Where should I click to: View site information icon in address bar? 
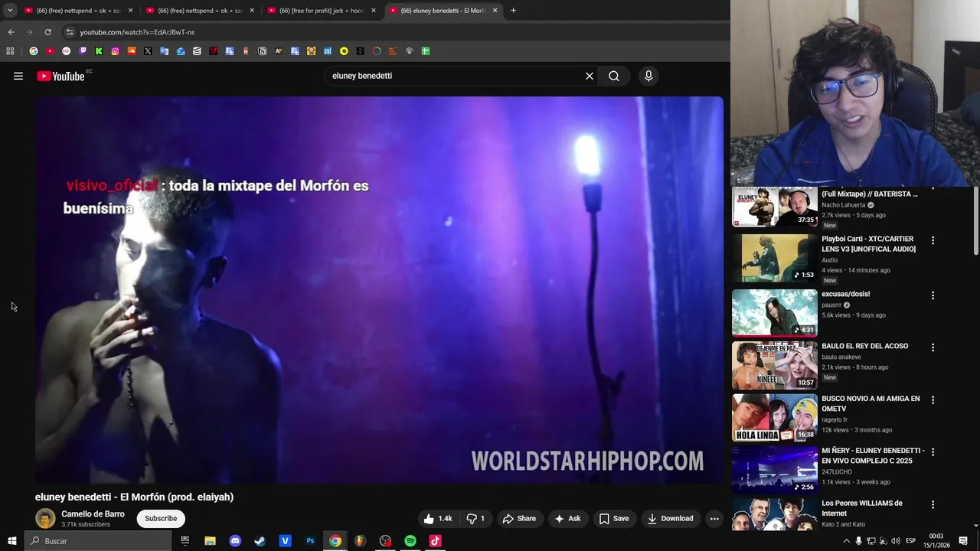click(70, 32)
